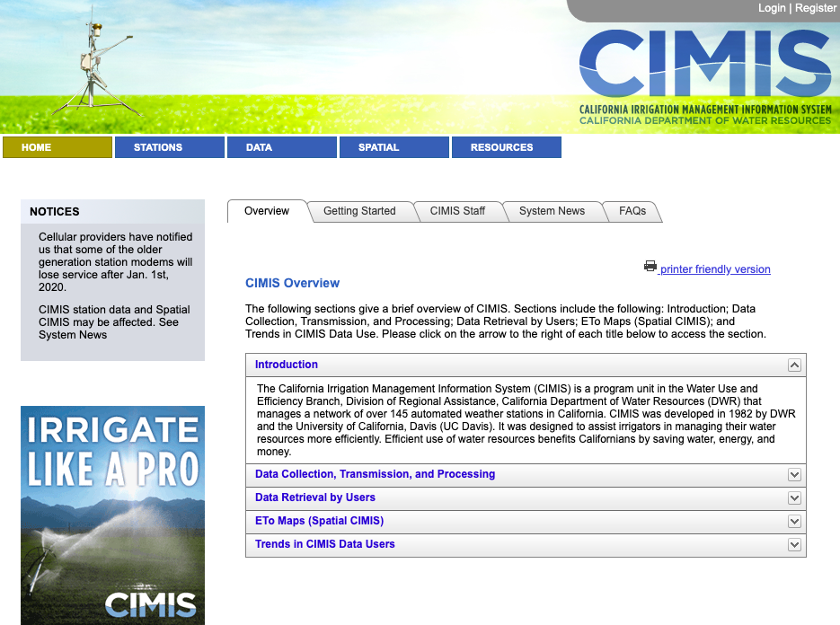Open Data Collection, Transmission, and Processing title
The width and height of the screenshot is (840, 625).
(x=375, y=474)
